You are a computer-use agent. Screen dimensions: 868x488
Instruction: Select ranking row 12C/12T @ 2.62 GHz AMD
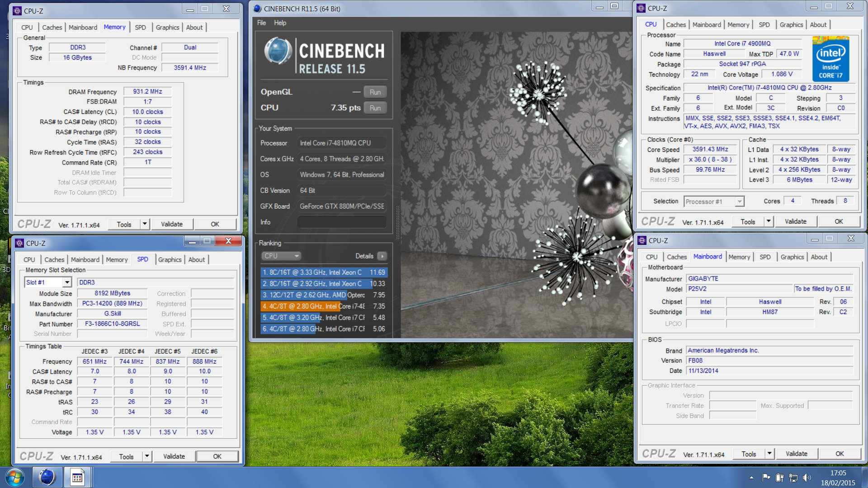324,295
